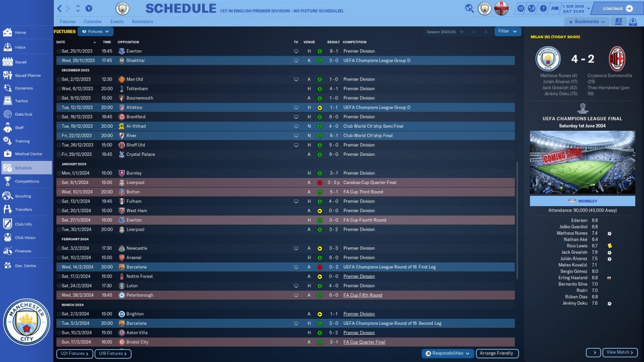Click the fixtures list vertical scrollbar
This screenshot has height=362, width=644.
tap(517, 220)
